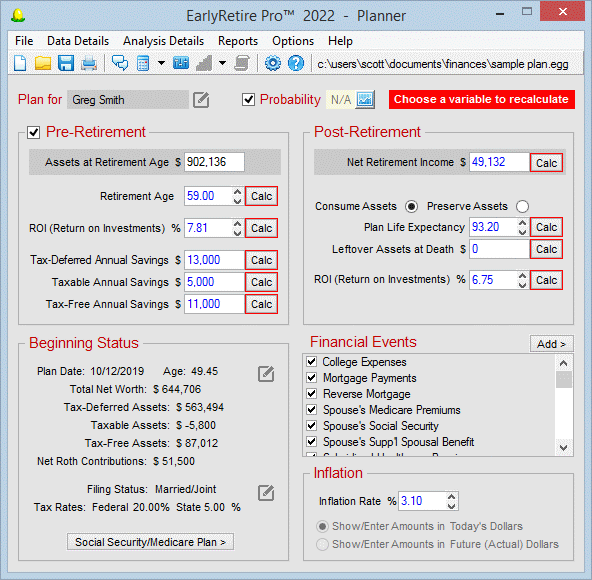This screenshot has height=580, width=592.
Task: Click Calc for Net Retirement Income
Action: 546,163
